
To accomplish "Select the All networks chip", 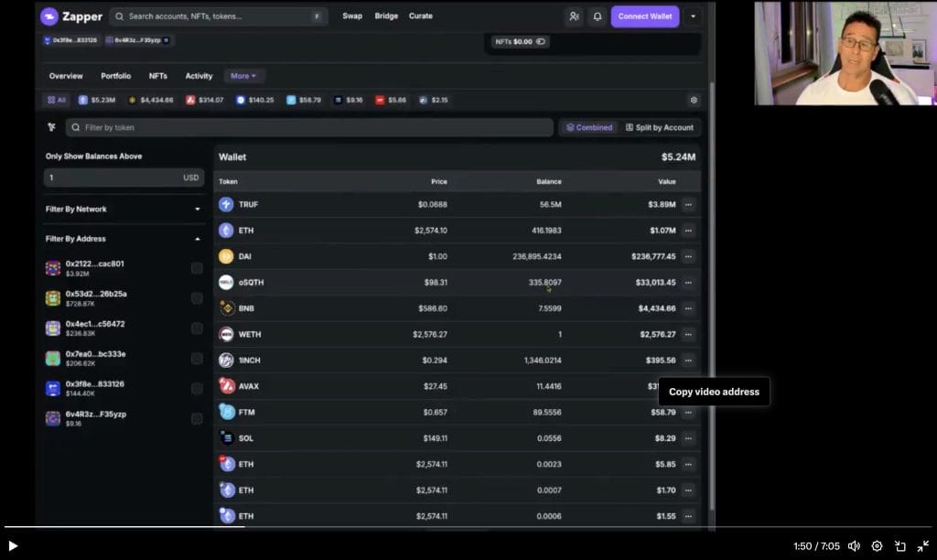I will pos(57,100).
